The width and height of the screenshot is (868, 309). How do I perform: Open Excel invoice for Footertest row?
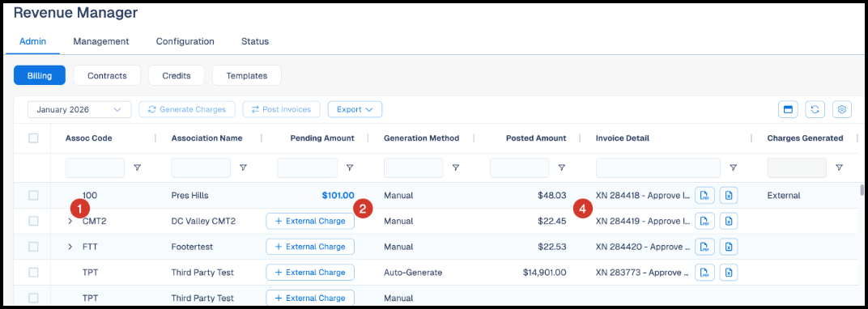[x=729, y=247]
